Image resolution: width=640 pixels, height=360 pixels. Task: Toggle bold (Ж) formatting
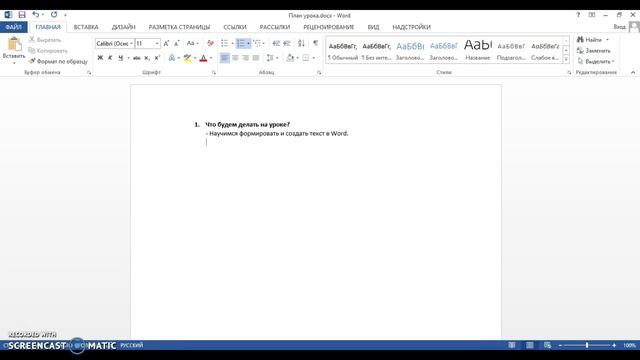coord(100,58)
